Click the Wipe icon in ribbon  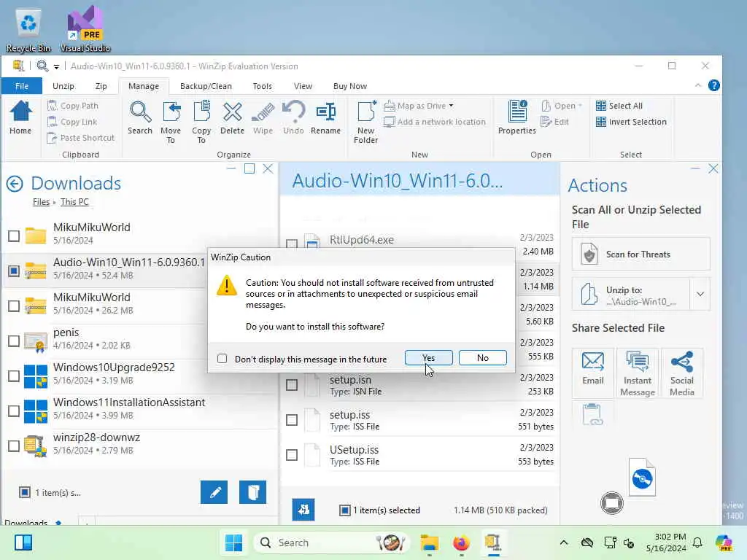click(263, 117)
